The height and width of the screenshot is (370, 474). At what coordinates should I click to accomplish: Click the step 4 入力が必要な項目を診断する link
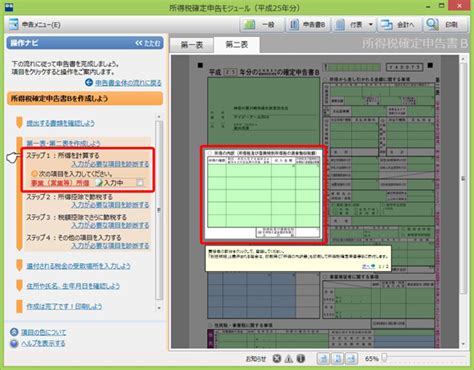pyautogui.click(x=110, y=246)
